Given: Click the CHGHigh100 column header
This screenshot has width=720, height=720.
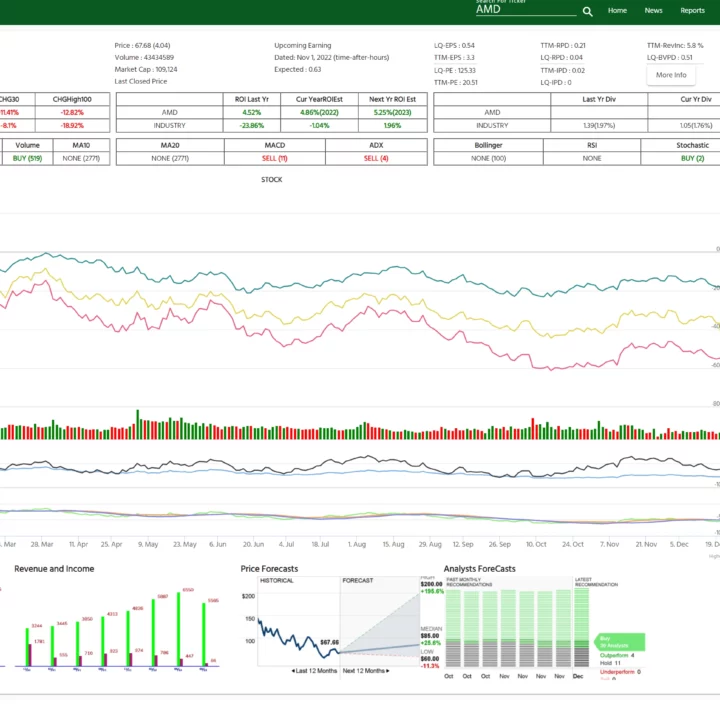Looking at the screenshot, I should [x=72, y=99].
